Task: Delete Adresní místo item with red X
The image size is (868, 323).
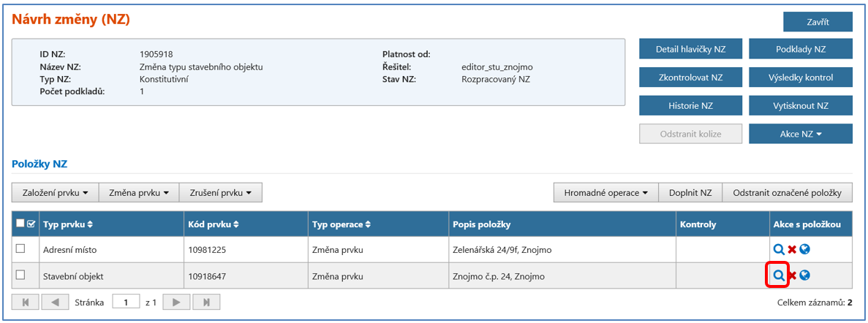Action: click(x=792, y=250)
